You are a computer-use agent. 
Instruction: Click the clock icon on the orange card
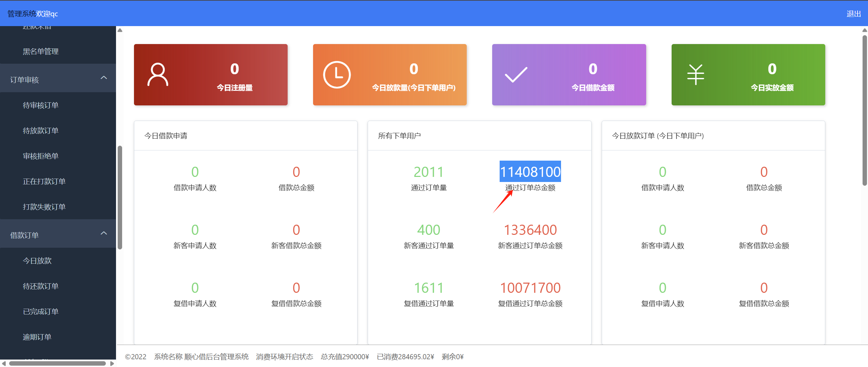tap(336, 75)
